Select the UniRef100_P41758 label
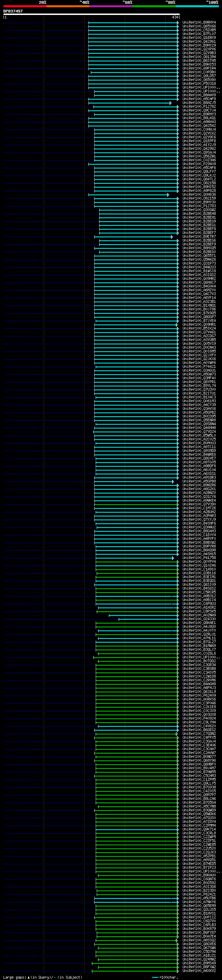This screenshot has width=222, height=980. (x=199, y=558)
